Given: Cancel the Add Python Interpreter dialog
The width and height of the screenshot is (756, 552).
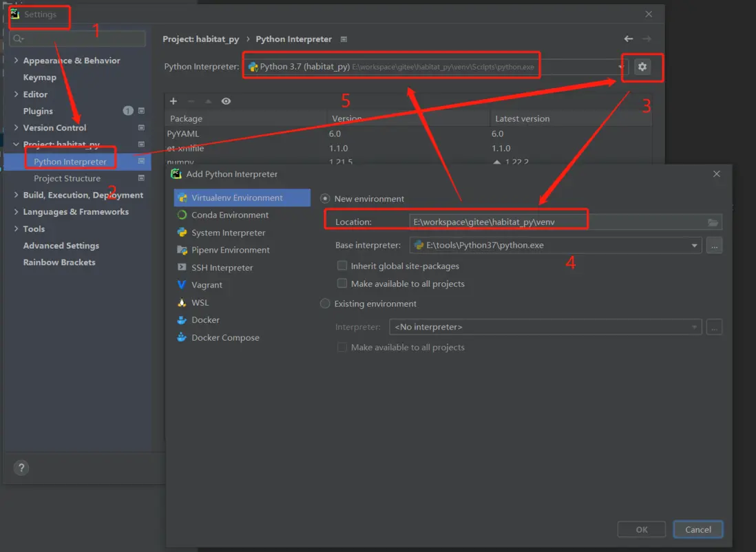Looking at the screenshot, I should 697,529.
